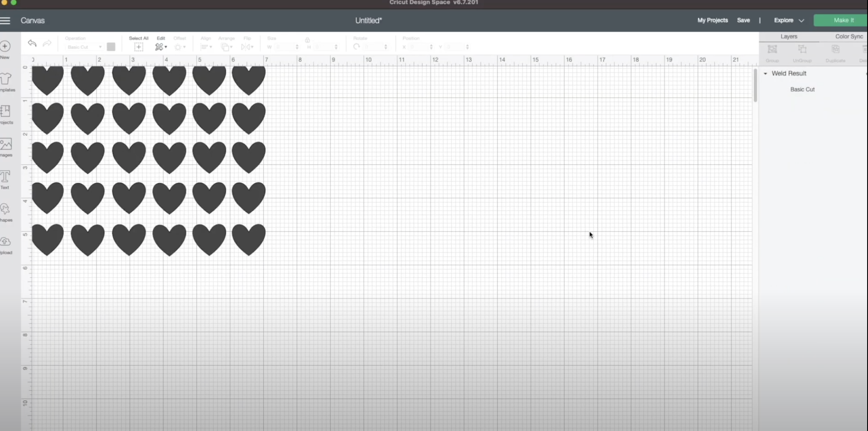The width and height of the screenshot is (868, 431).
Task: Open the Projects sidebar panel
Action: coord(6,115)
